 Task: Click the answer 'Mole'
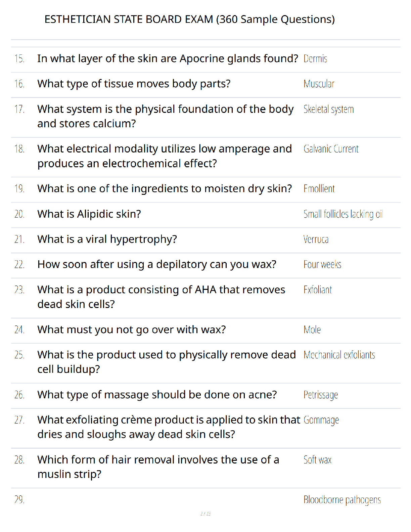point(312,329)
